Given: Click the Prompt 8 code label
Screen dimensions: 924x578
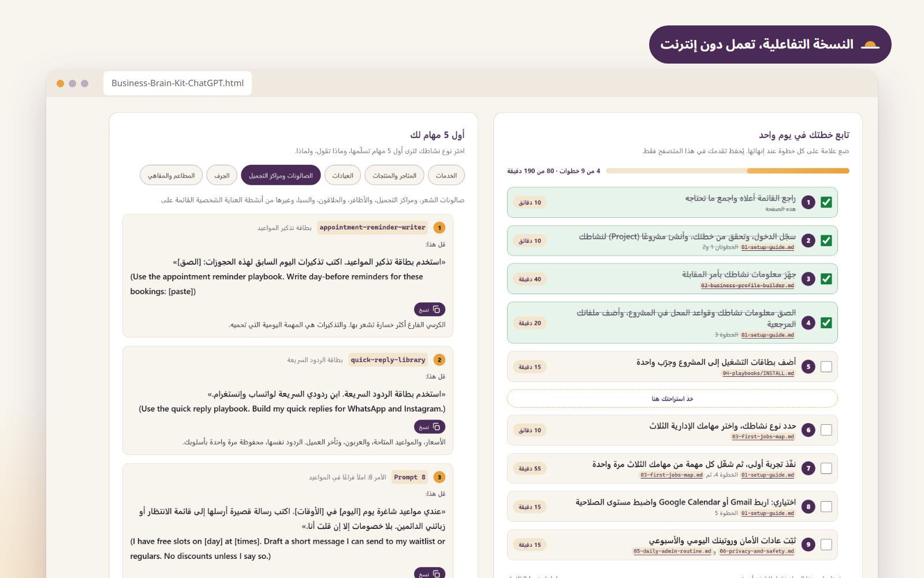Looking at the screenshot, I should [409, 477].
